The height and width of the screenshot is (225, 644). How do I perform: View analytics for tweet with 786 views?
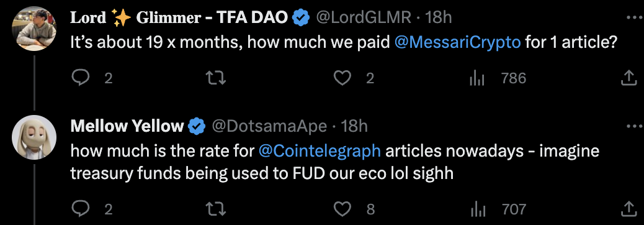[477, 78]
